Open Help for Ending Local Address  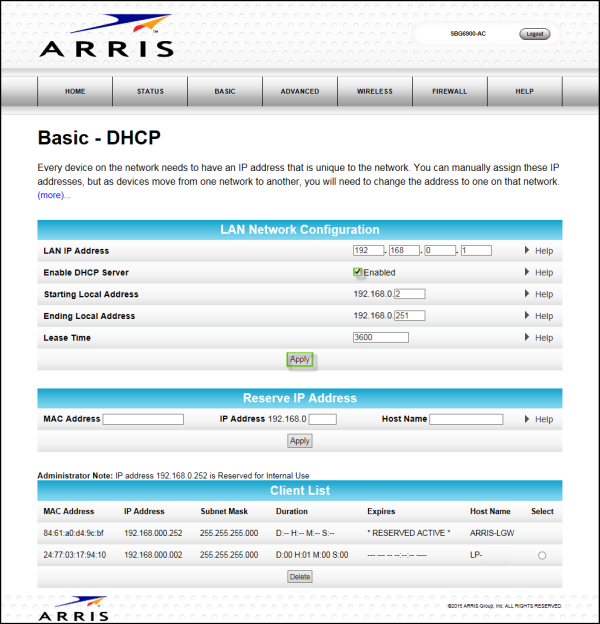538,316
